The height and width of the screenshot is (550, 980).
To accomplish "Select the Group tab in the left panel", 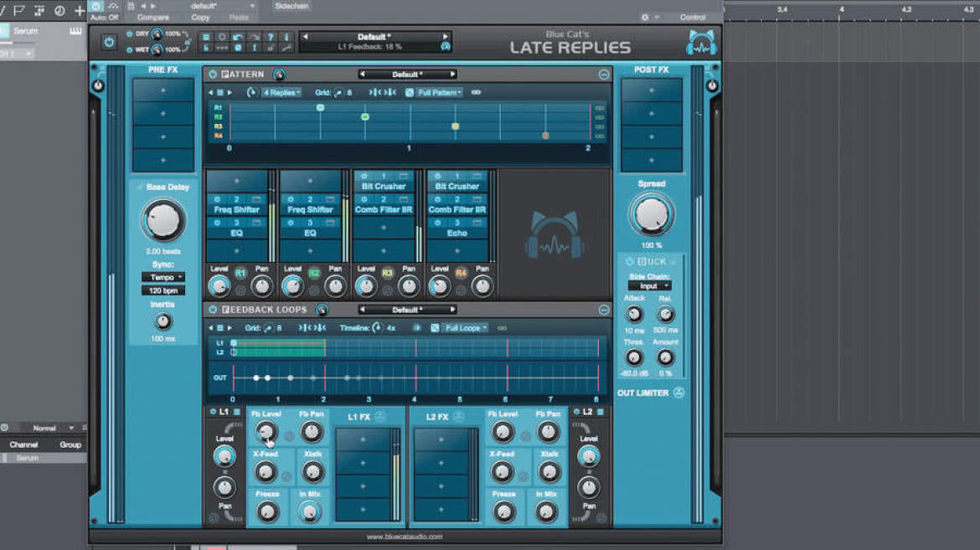I will pyautogui.click(x=70, y=445).
